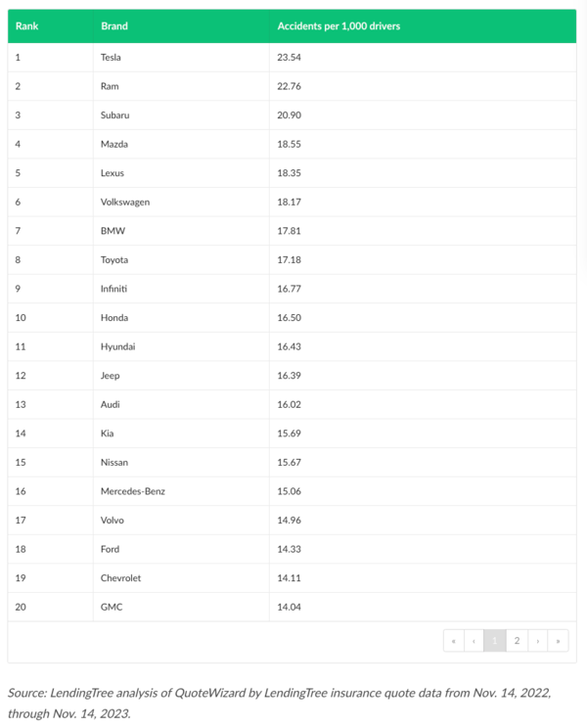
Task: Click the Toyota accident rate 17.18
Action: point(289,260)
